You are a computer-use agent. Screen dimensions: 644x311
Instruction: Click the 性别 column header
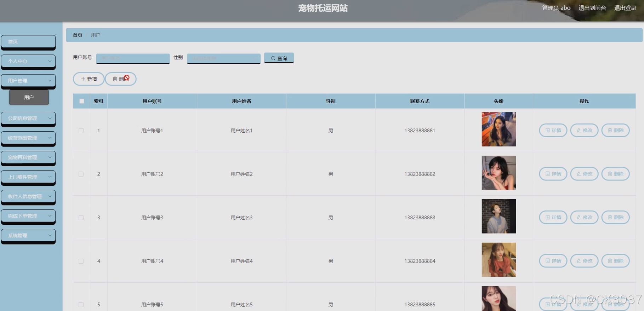click(331, 101)
